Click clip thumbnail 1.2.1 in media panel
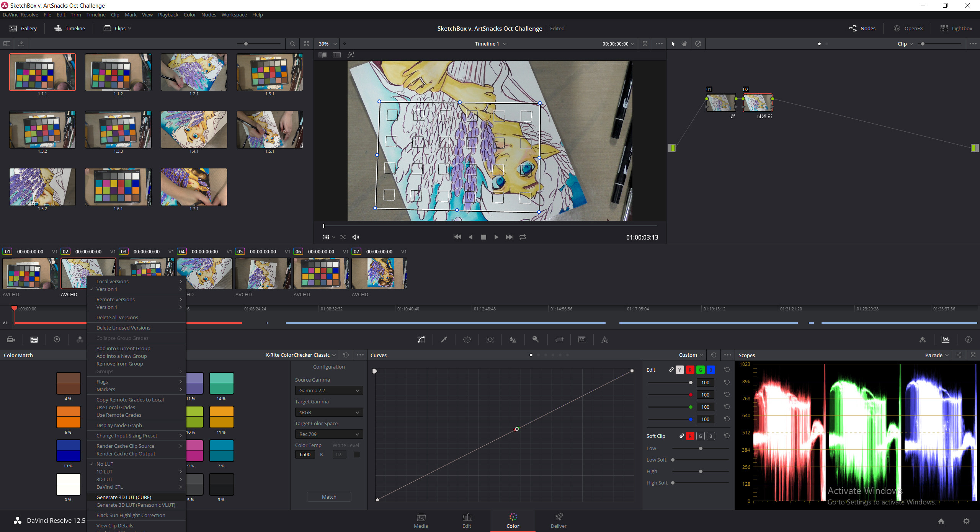980x532 pixels. tap(194, 73)
